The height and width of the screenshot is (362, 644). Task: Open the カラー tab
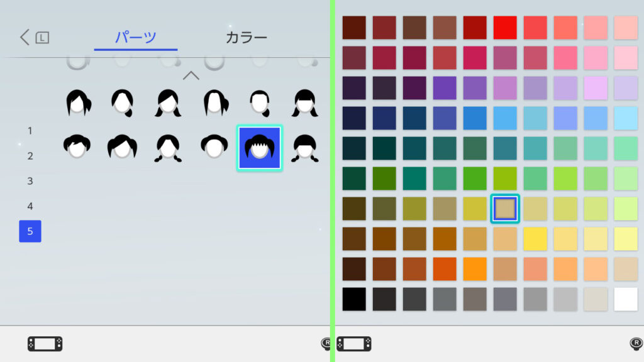247,38
